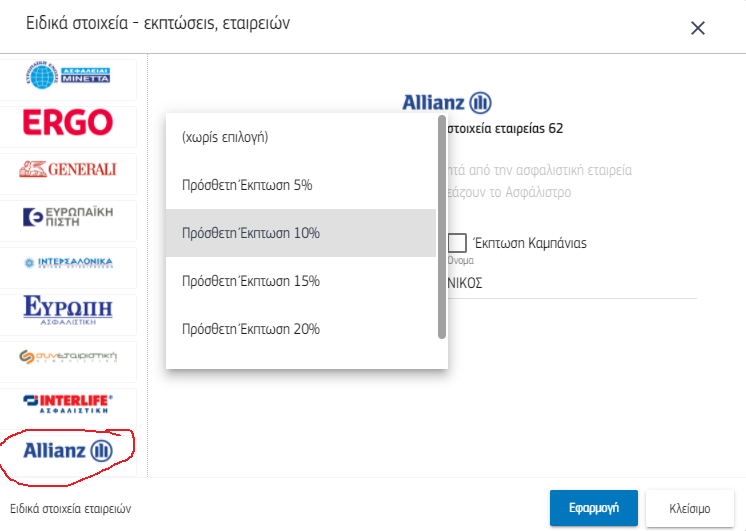746x531 pixels.
Task: Click the Κλείσιμο button
Action: [690, 508]
